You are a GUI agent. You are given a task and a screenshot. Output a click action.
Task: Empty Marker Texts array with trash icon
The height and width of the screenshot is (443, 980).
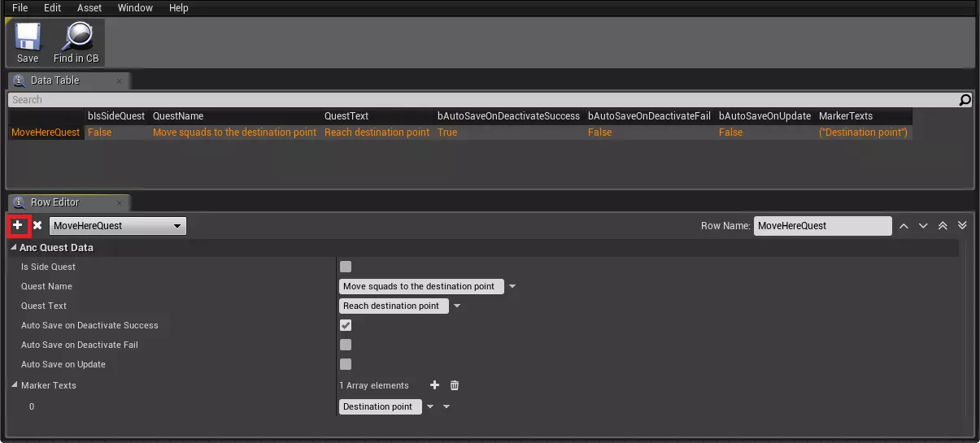455,385
